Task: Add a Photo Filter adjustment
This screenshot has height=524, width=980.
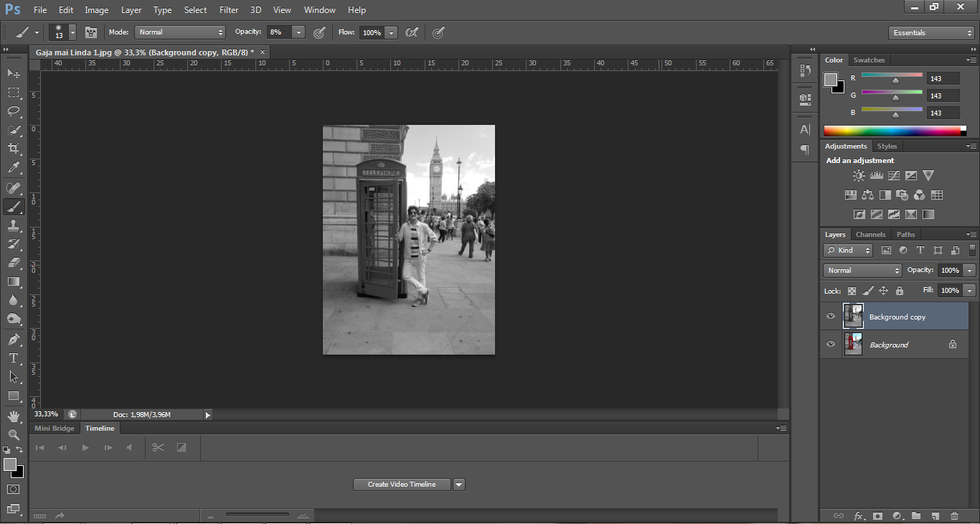Action: [903, 195]
